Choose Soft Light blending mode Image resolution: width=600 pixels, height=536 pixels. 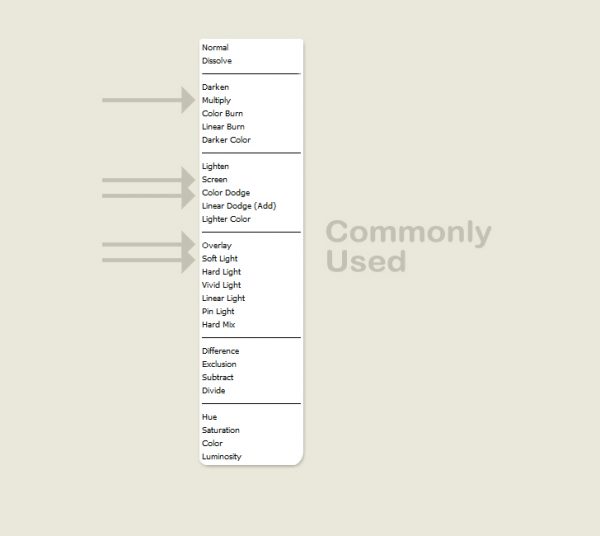(x=220, y=259)
